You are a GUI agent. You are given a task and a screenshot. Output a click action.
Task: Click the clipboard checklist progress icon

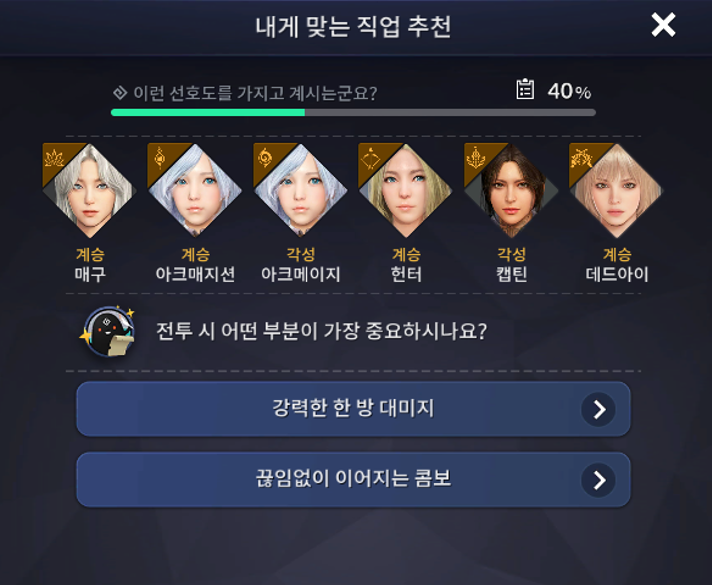(x=525, y=89)
